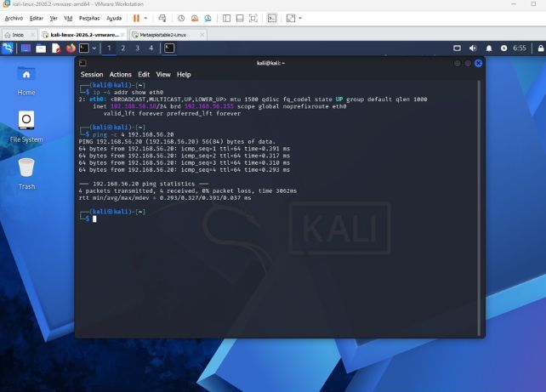Click the terminal window title-bar menu icon
This screenshot has height=392, width=546.
(x=82, y=63)
